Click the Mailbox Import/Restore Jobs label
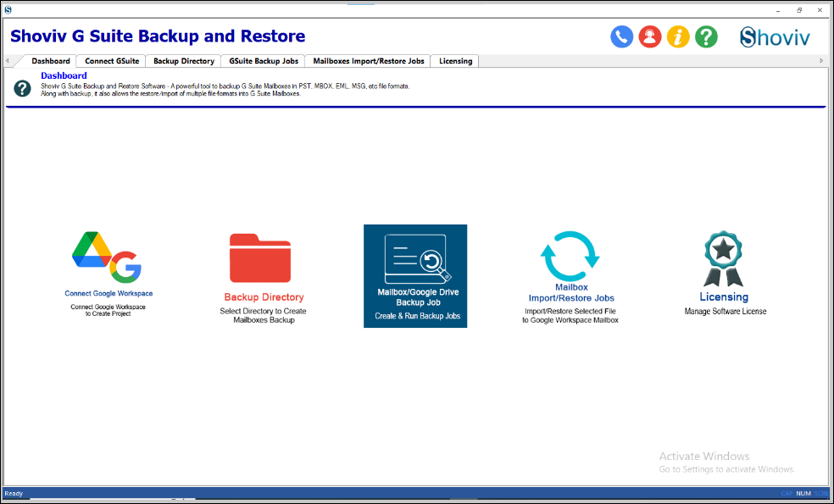The height and width of the screenshot is (504, 834). coord(571,292)
